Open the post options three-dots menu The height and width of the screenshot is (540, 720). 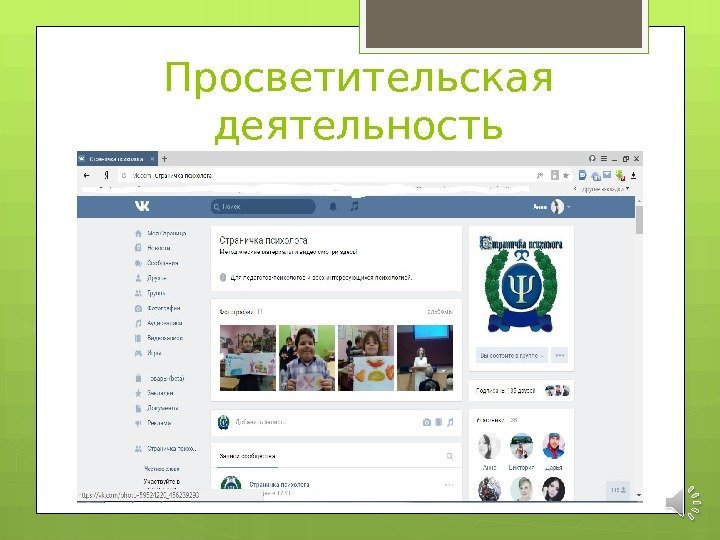click(449, 485)
